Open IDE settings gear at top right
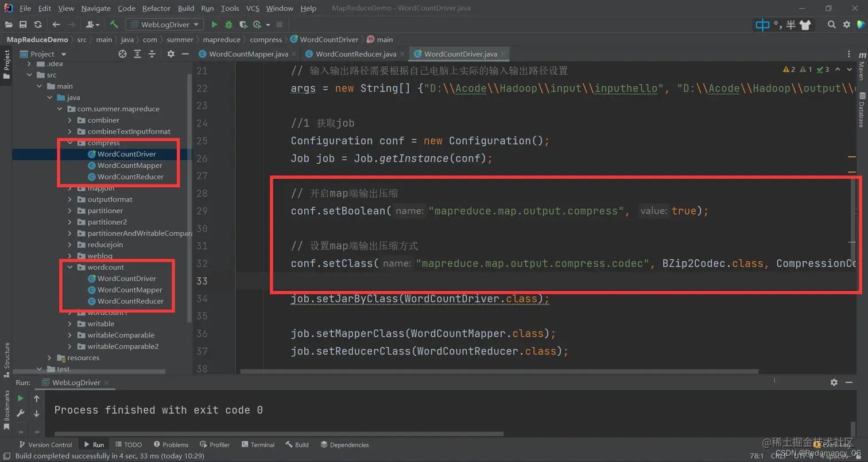868x462 pixels. [846, 25]
